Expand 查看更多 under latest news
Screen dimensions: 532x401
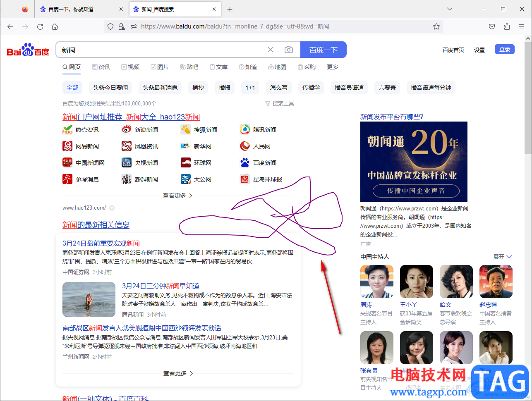(178, 373)
